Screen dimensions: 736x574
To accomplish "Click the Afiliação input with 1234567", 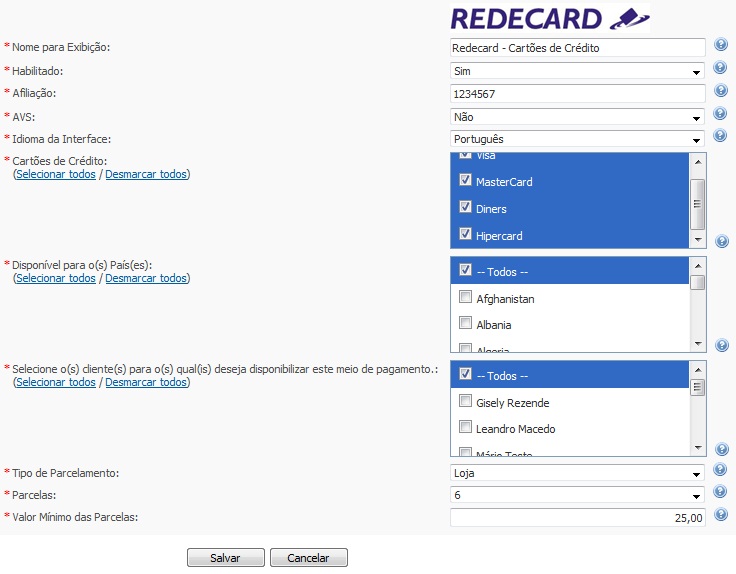I will 578,93.
